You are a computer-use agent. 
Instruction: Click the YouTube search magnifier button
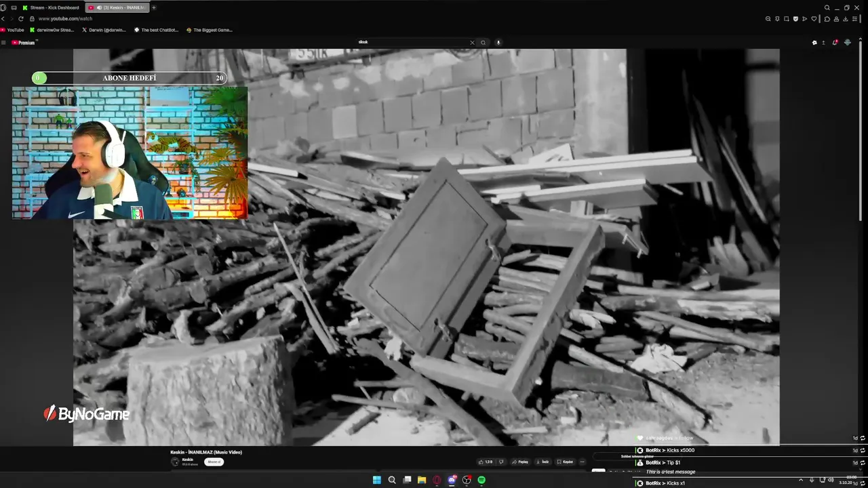click(x=483, y=43)
